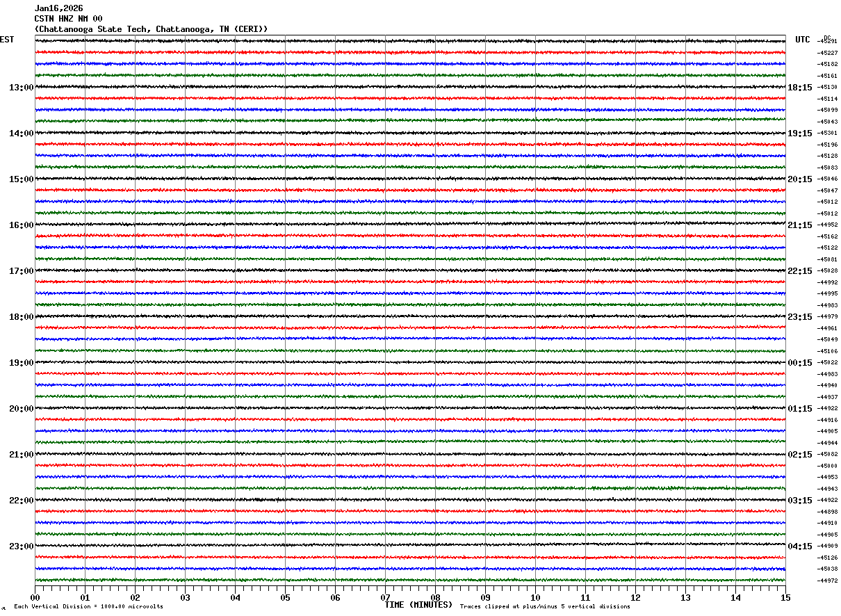Image resolution: width=841 pixels, height=616 pixels.
Task: Select the 15:00 EST time label
Action: pos(21,179)
